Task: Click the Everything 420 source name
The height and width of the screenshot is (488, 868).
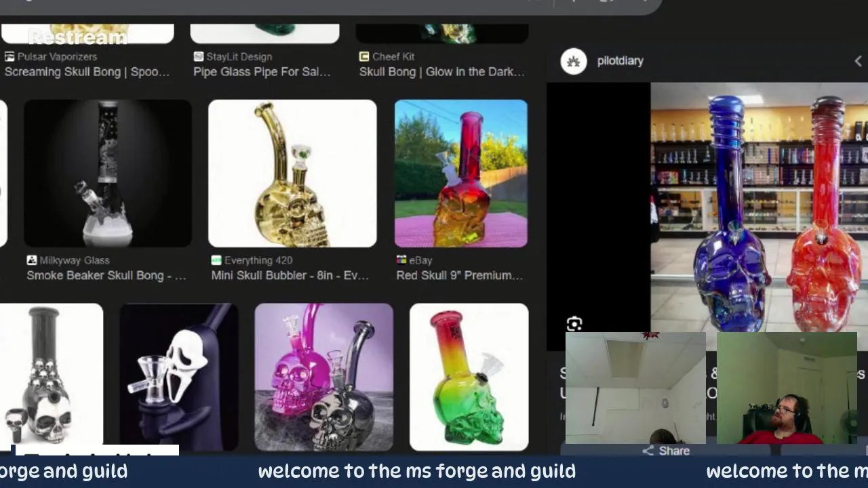Action: point(258,260)
